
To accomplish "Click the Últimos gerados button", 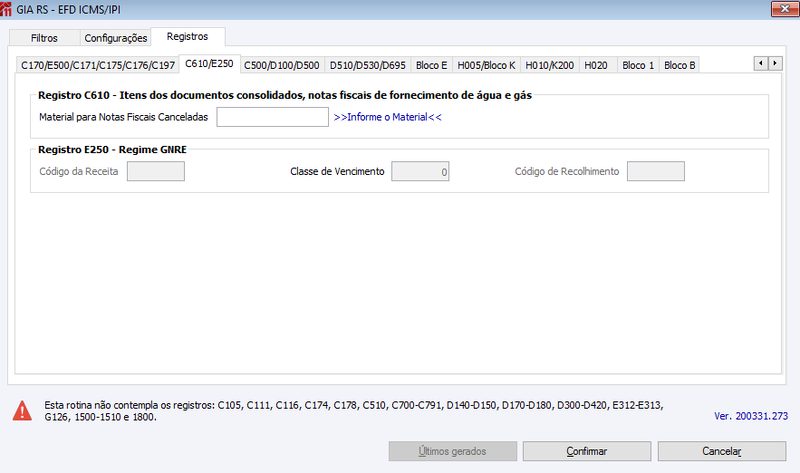I will point(453,451).
